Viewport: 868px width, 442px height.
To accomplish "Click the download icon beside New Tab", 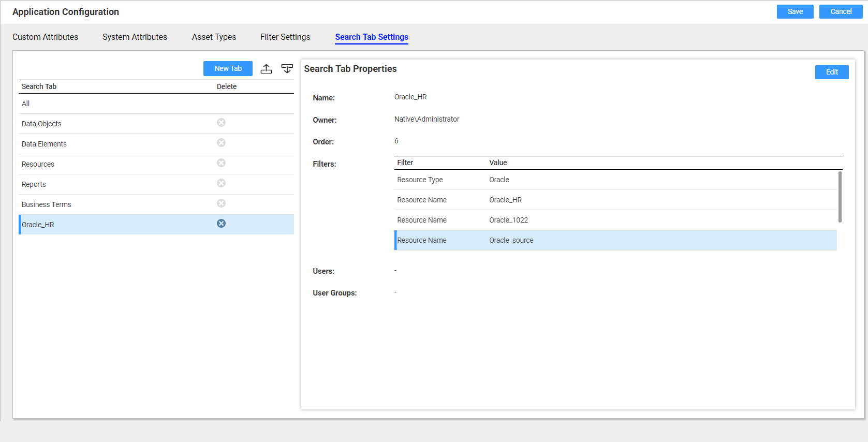I will (x=287, y=68).
